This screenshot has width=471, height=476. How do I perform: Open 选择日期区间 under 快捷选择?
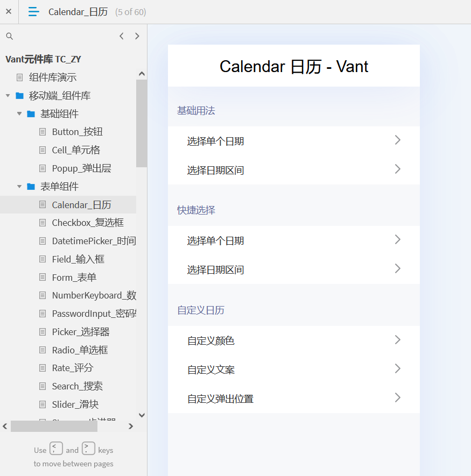coord(294,269)
